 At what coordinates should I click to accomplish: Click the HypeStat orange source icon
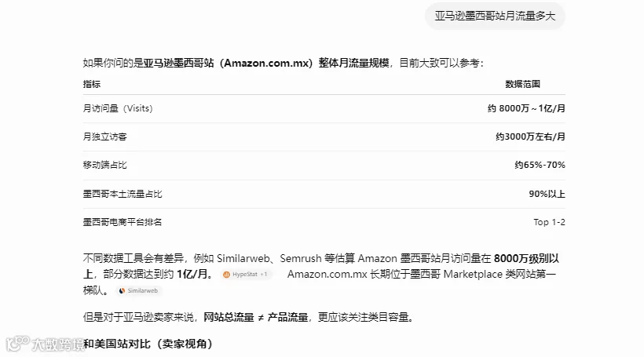pos(226,275)
